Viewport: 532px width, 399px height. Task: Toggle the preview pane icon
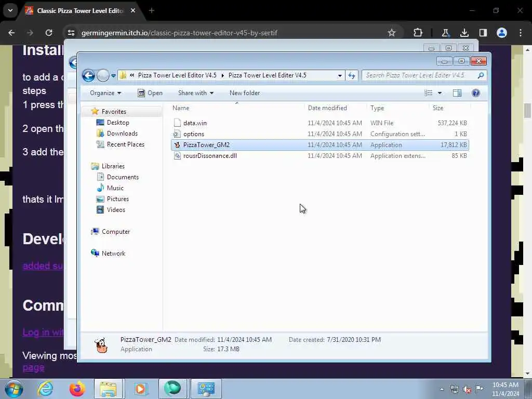coord(457,93)
